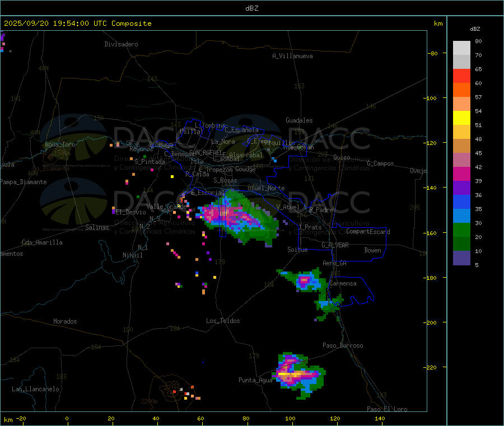The width and height of the screenshot is (504, 426).
Task: Click the Salinas place label
Action: [x=97, y=227]
